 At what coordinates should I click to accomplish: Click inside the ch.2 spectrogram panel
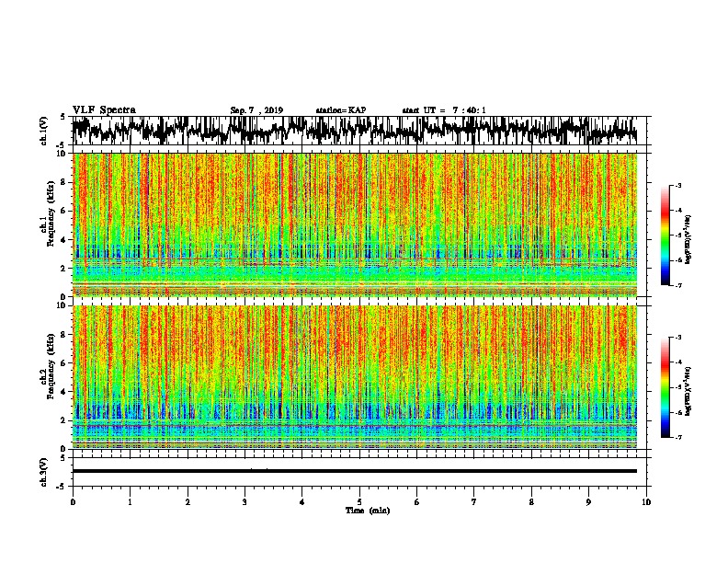coord(355,377)
